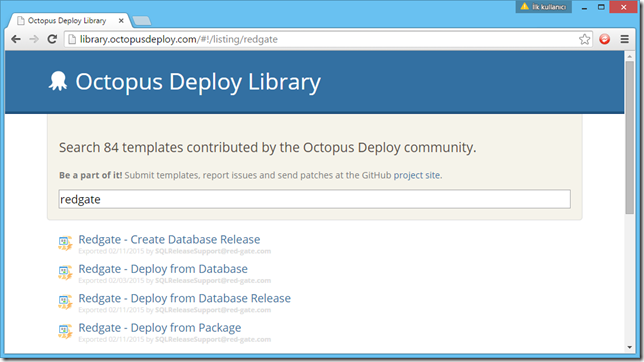Click the Octopus Deploy Library heading
Viewport: 644px width, 362px height.
(198, 82)
